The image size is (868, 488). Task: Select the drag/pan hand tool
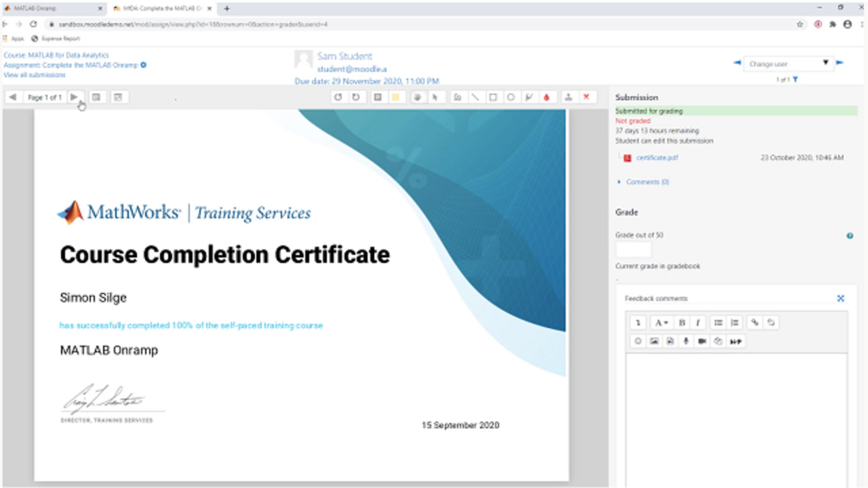pyautogui.click(x=417, y=97)
